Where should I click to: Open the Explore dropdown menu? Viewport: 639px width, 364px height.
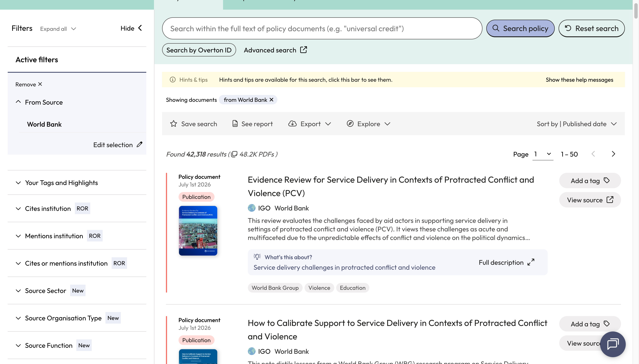pyautogui.click(x=368, y=124)
